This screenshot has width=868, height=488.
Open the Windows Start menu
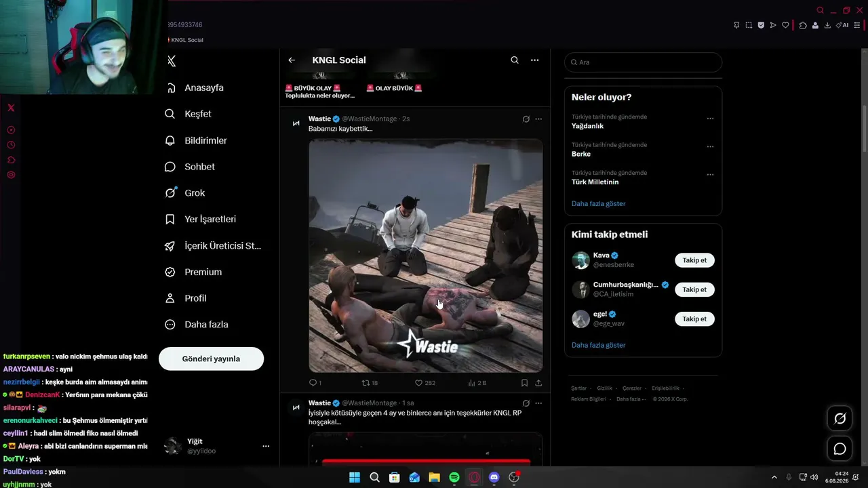coord(355,477)
